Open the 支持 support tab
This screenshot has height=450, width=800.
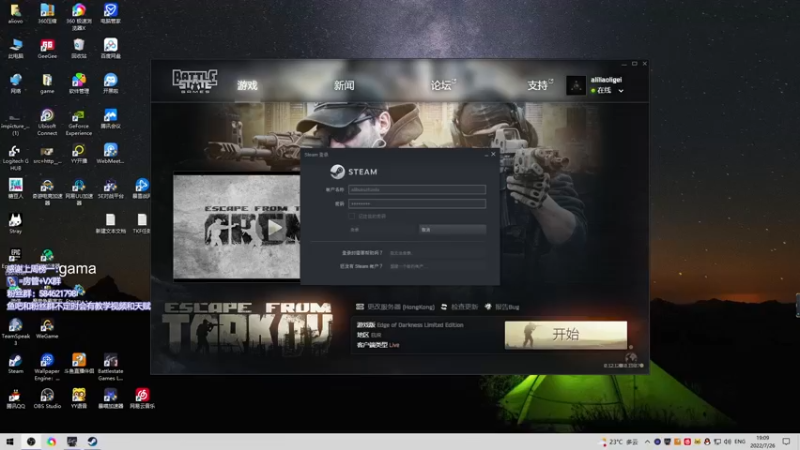[x=539, y=85]
